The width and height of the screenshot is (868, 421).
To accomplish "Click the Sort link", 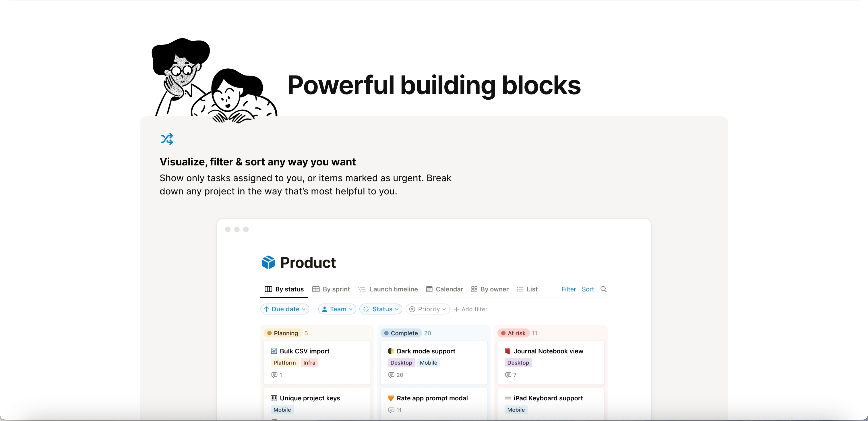I will point(588,289).
